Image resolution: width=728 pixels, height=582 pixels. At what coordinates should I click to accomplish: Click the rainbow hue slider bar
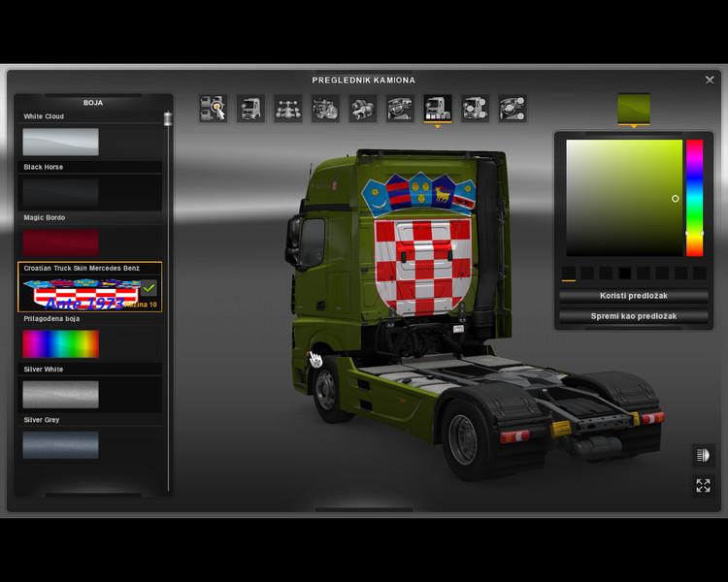[694, 198]
